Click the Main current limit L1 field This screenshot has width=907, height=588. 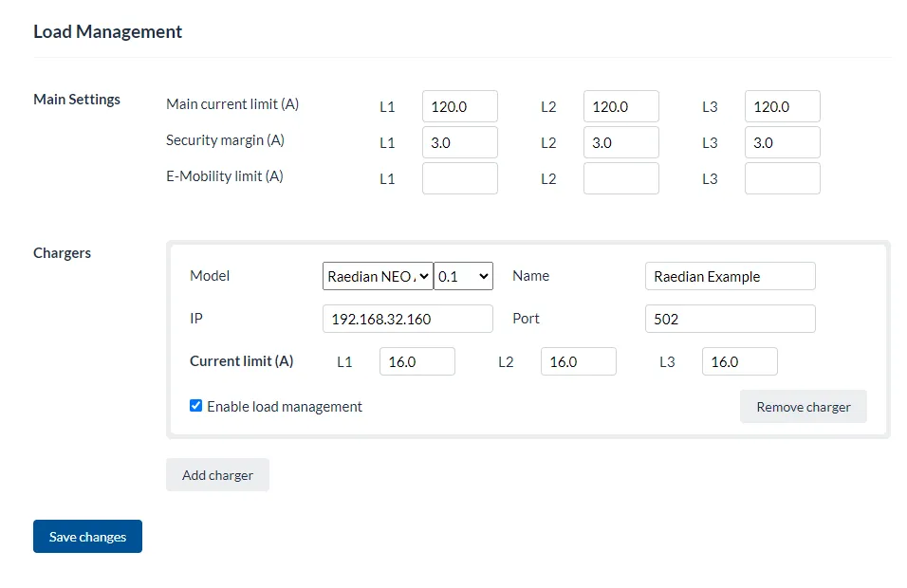(460, 106)
